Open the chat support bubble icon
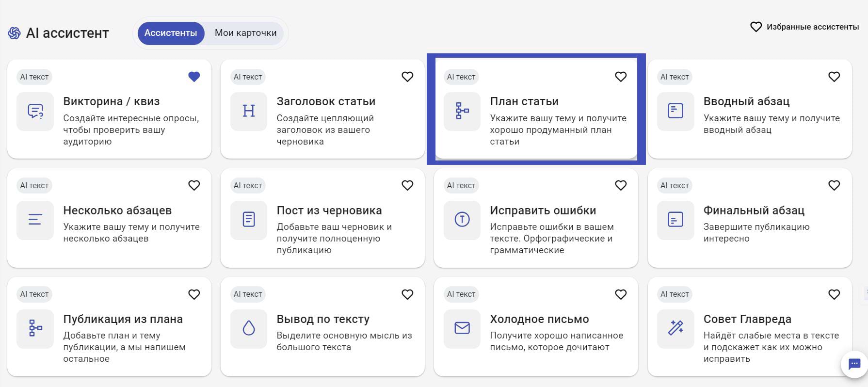 pyautogui.click(x=854, y=364)
